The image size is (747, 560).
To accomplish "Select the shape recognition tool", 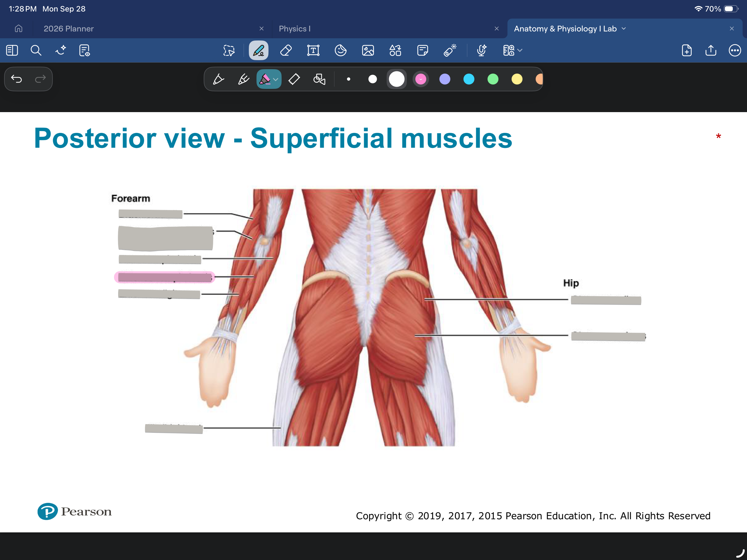I will (319, 79).
